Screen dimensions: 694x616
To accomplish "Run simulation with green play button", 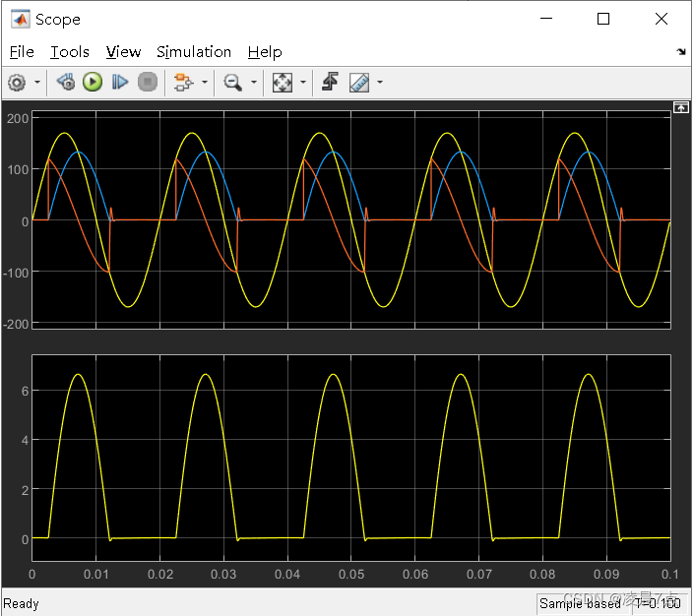I will [93, 82].
